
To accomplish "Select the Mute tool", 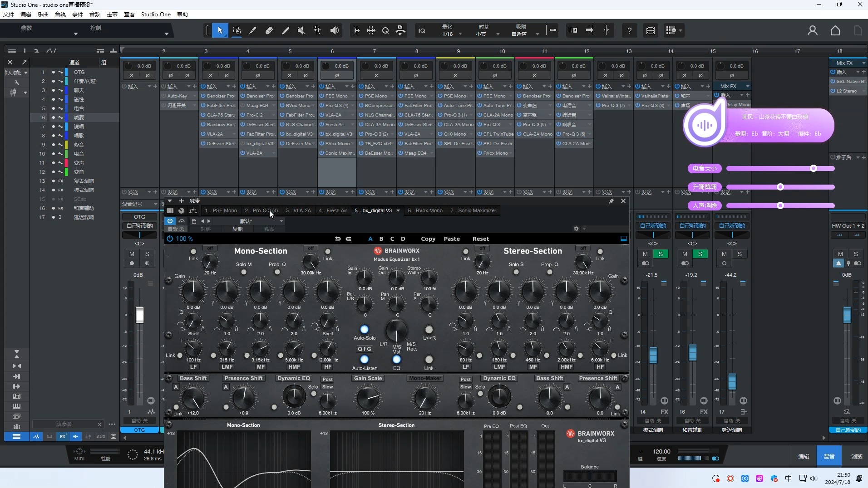I will pos(301,30).
